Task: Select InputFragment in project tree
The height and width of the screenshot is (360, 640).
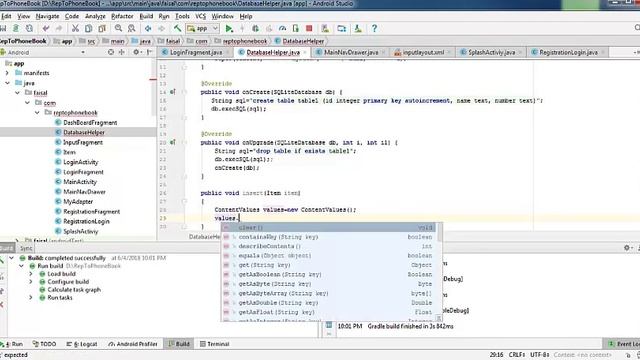Action: pos(83,142)
